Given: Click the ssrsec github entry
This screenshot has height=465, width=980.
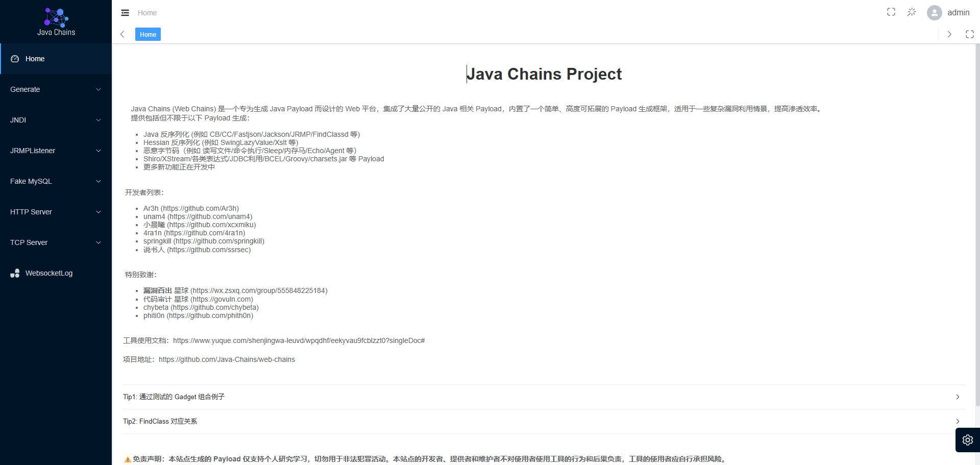Looking at the screenshot, I should pyautogui.click(x=197, y=250).
